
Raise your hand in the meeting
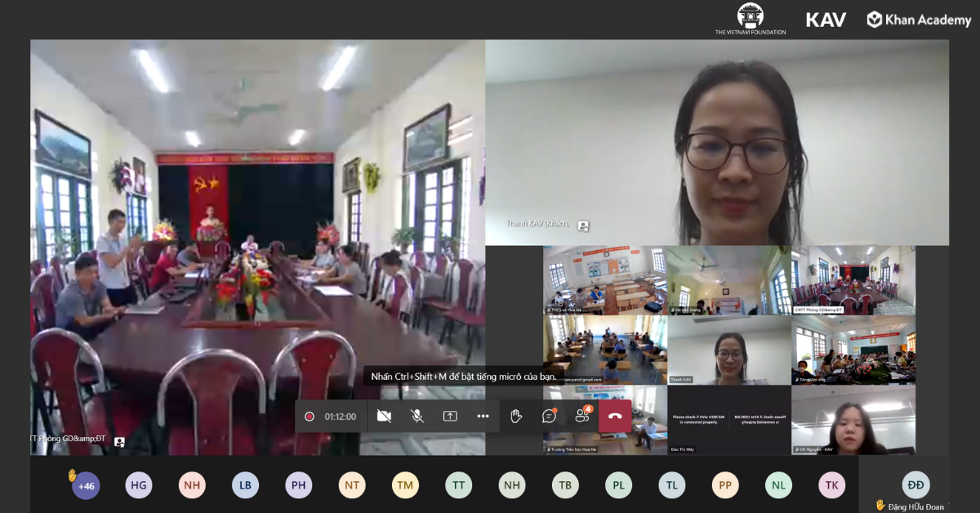516,417
